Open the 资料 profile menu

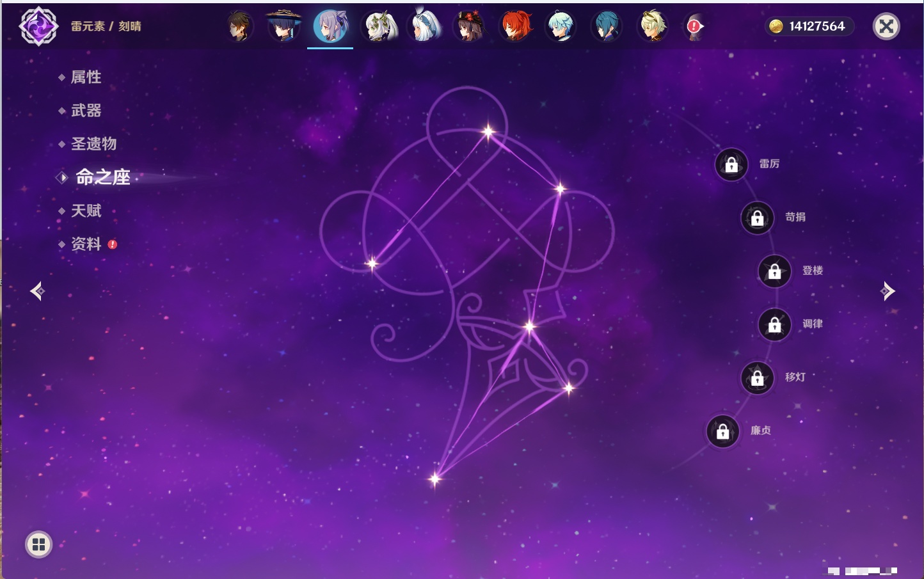[x=86, y=244]
